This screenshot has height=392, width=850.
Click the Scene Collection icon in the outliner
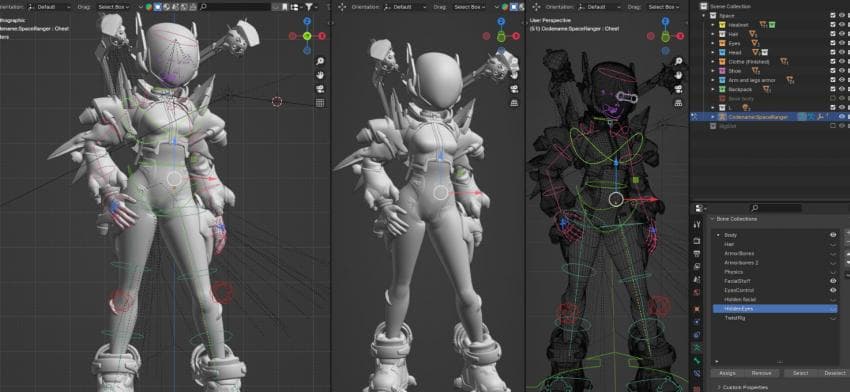click(x=705, y=6)
